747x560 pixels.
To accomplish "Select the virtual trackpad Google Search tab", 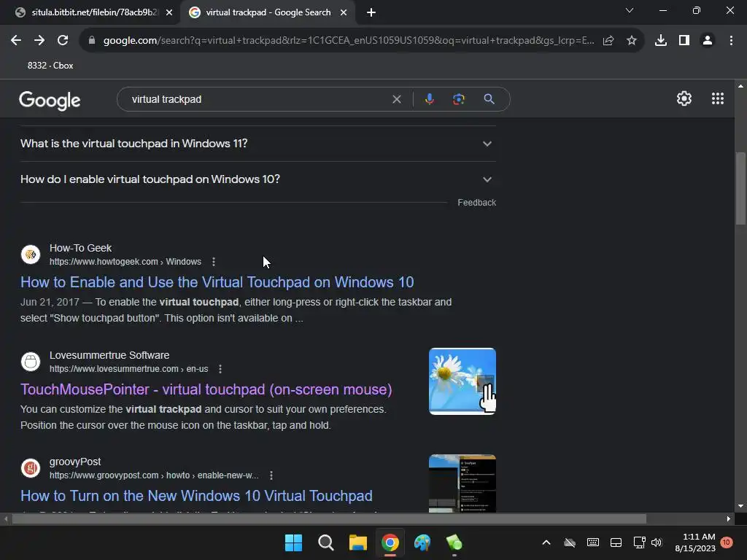I will click(x=268, y=12).
